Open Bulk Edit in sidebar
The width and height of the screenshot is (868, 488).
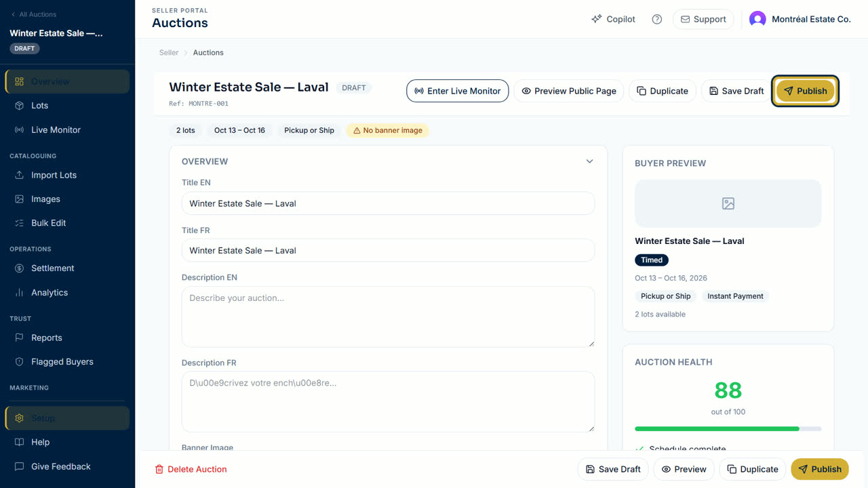(x=67, y=223)
